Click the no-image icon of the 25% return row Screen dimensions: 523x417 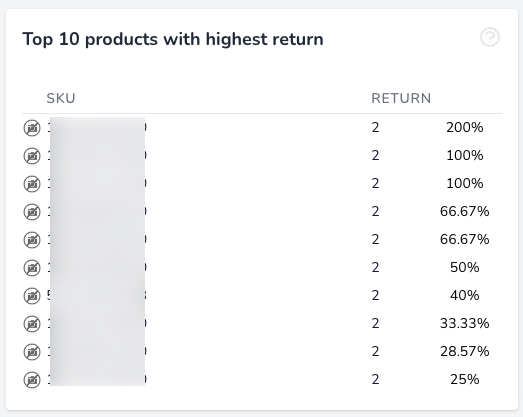click(32, 380)
